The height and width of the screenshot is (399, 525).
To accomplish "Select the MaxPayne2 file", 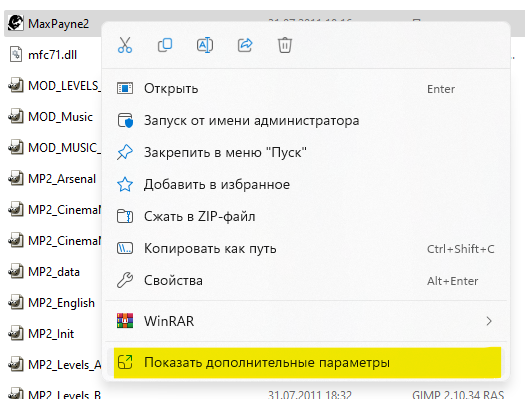I will (x=59, y=24).
